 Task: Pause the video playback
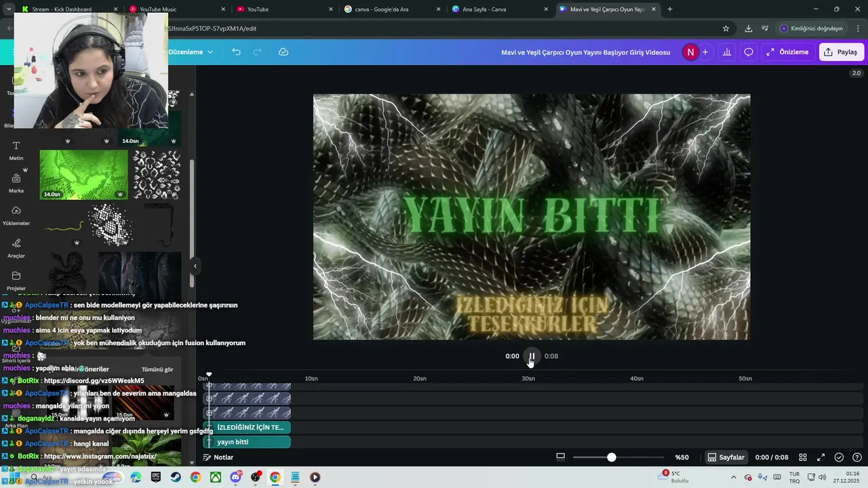pyautogui.click(x=532, y=356)
